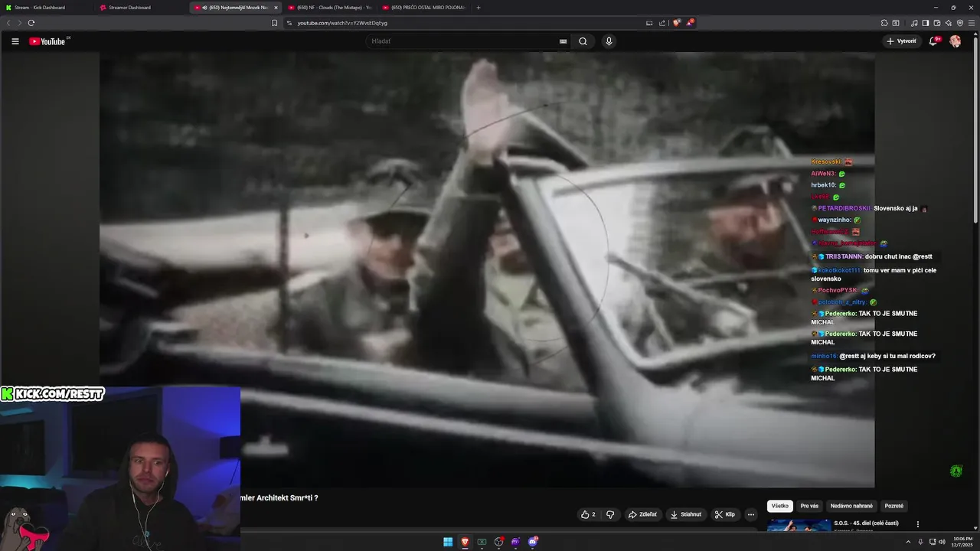Reload the page with the refresh button

(31, 23)
